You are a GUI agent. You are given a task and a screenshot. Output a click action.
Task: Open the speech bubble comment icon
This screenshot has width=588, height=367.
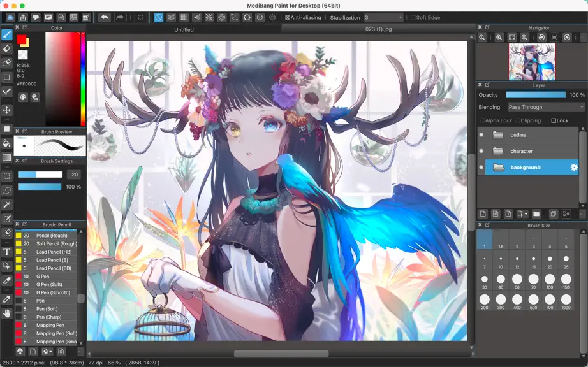(36, 17)
